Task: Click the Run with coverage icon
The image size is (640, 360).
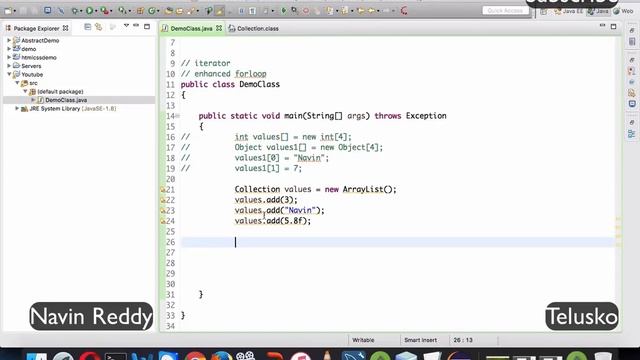Action: pos(104,11)
